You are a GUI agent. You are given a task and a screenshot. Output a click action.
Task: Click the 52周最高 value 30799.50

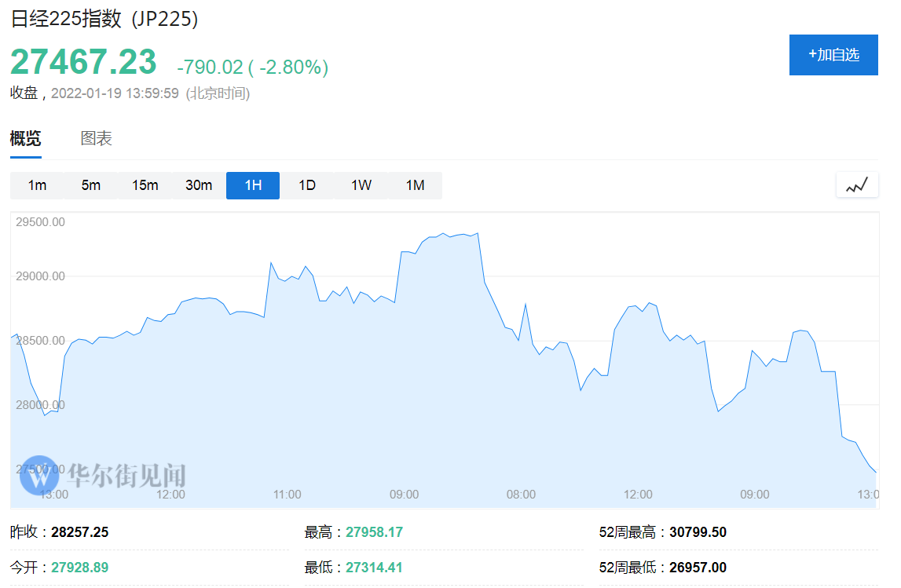point(698,532)
